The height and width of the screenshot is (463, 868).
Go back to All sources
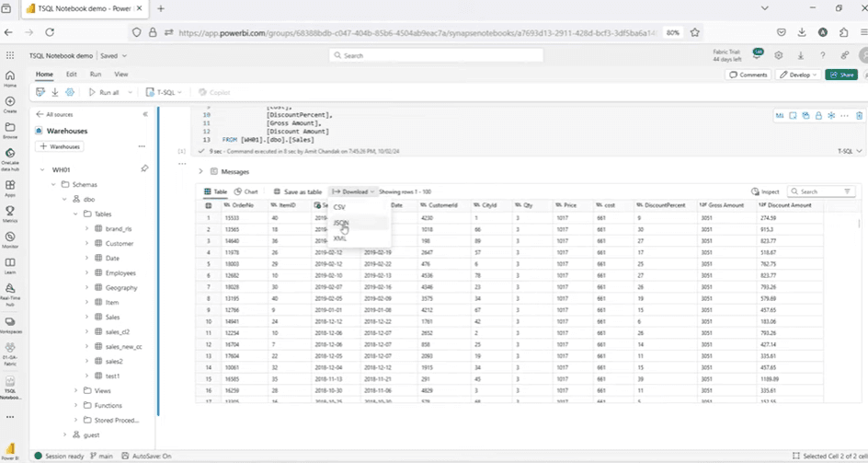click(54, 114)
